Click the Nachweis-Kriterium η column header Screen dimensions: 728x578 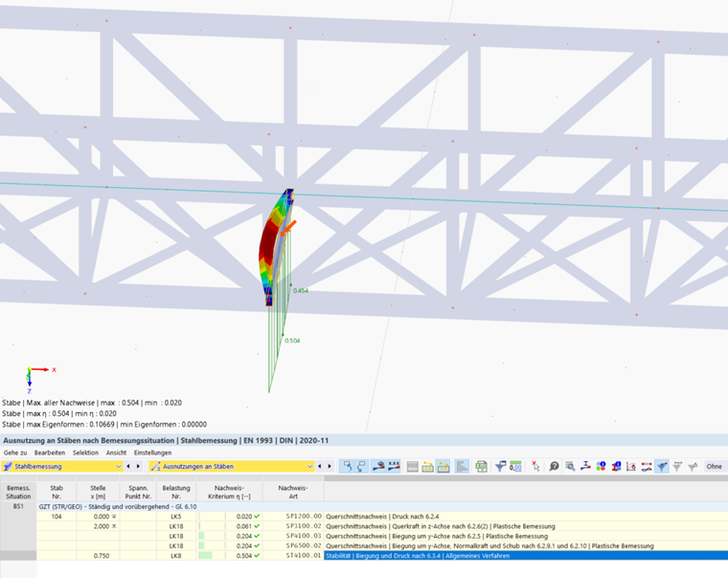(229, 492)
